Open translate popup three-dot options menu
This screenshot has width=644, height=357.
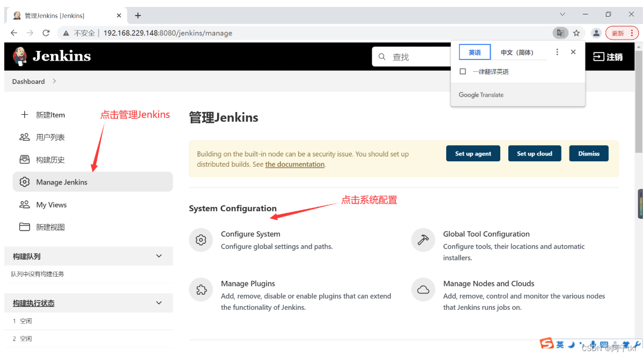click(557, 52)
